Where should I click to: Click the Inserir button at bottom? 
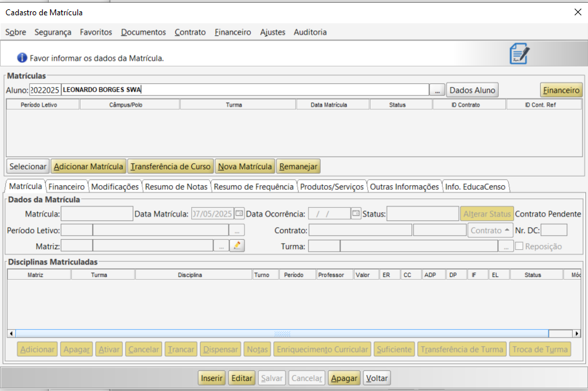[211, 378]
